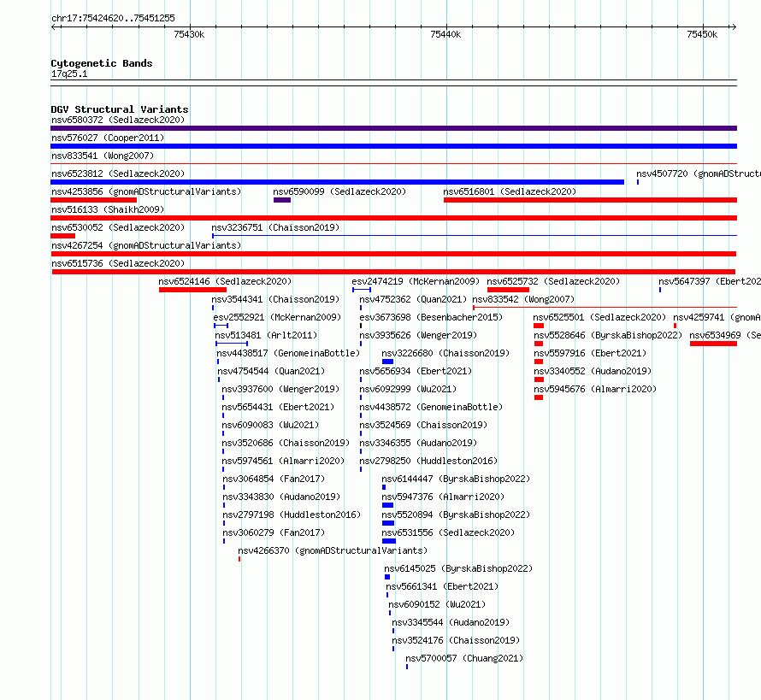Click nsv4754544 (Quan2021) label

[x=271, y=371]
